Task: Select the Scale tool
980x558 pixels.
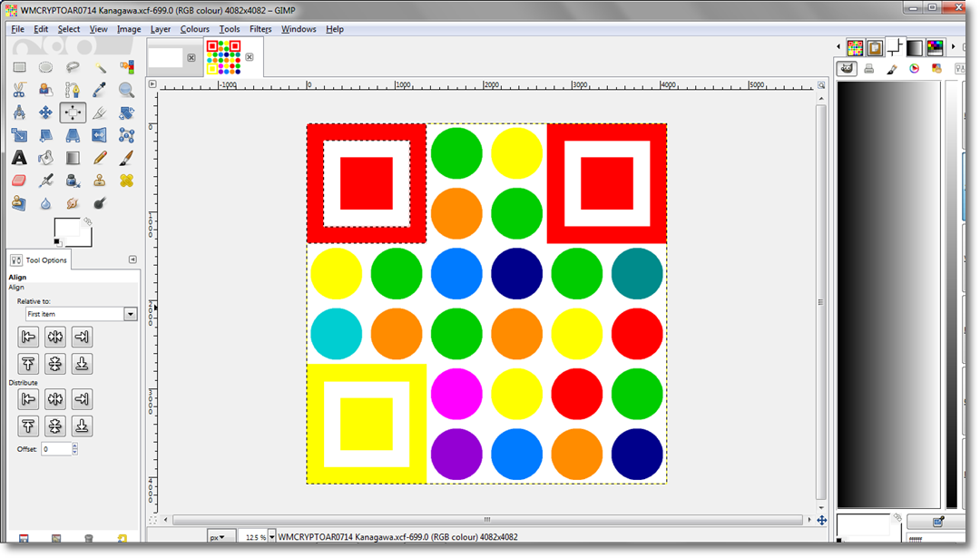Action: click(19, 135)
